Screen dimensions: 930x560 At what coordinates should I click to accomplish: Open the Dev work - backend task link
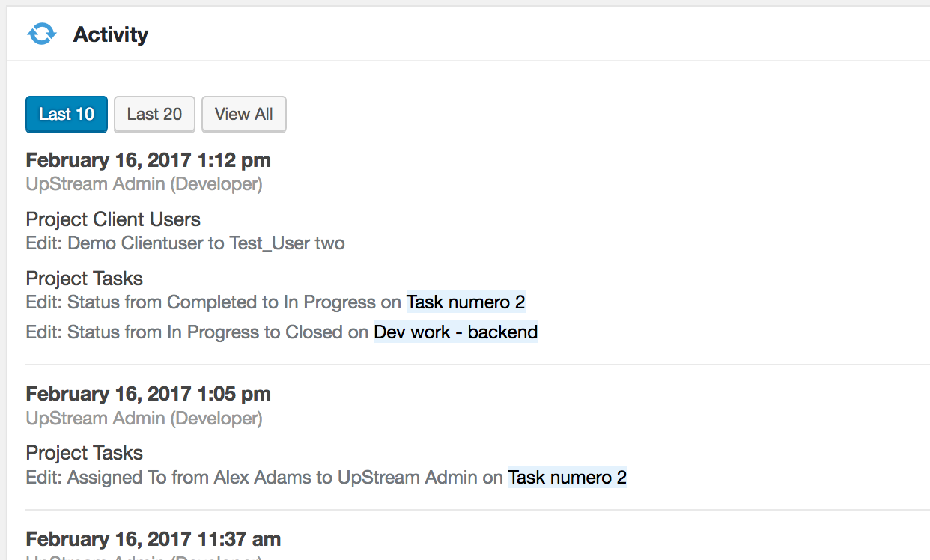(x=456, y=332)
